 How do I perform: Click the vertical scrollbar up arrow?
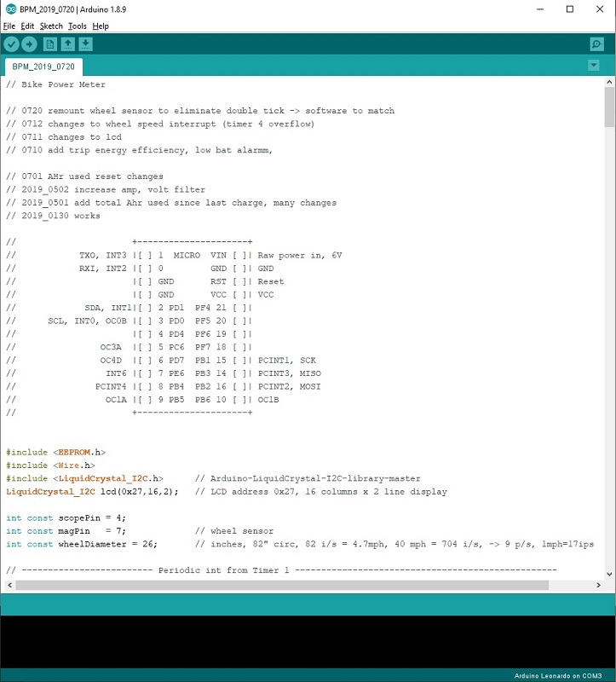pos(609,82)
